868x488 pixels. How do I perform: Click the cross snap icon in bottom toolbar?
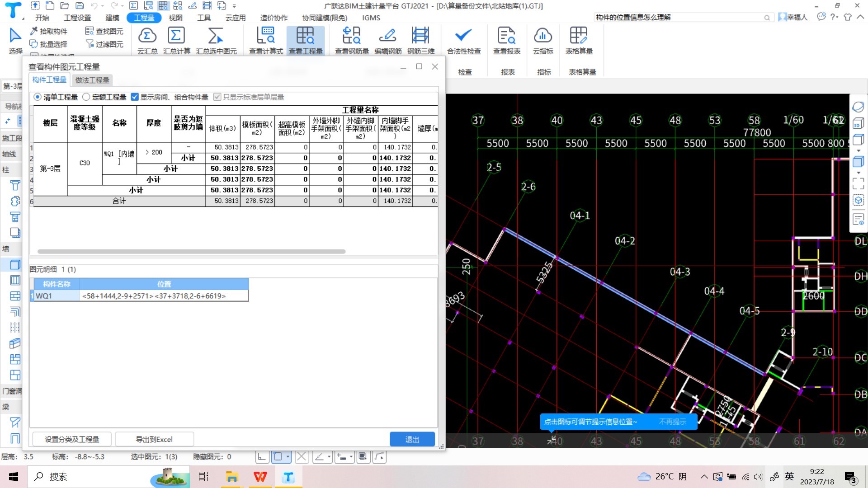point(302,457)
